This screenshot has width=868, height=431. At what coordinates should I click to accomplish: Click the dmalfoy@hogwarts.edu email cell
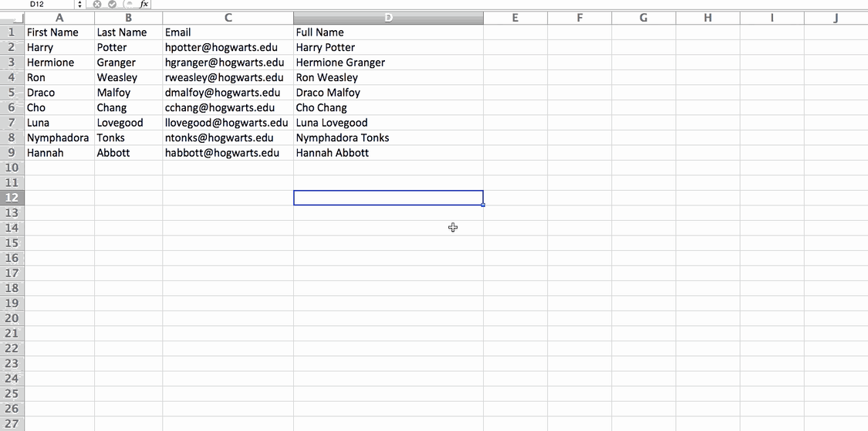tap(228, 93)
